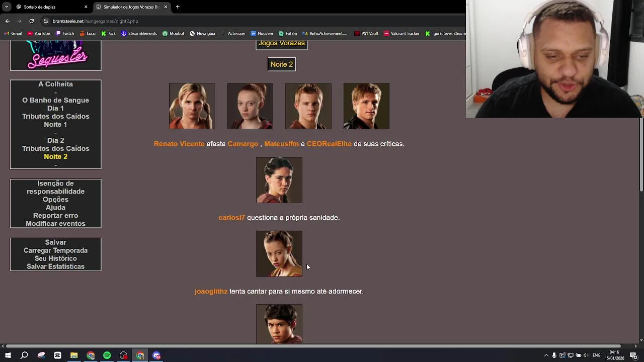Open the StreamElements bookmark

pos(139,34)
